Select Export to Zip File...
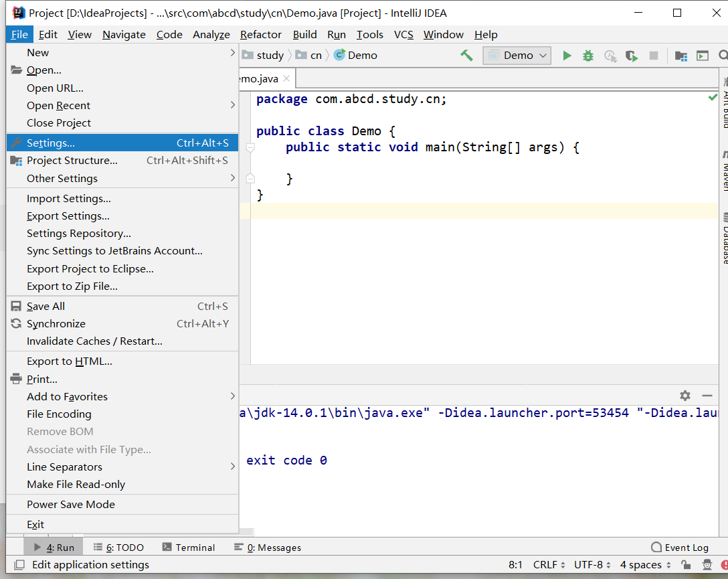 click(x=122, y=286)
